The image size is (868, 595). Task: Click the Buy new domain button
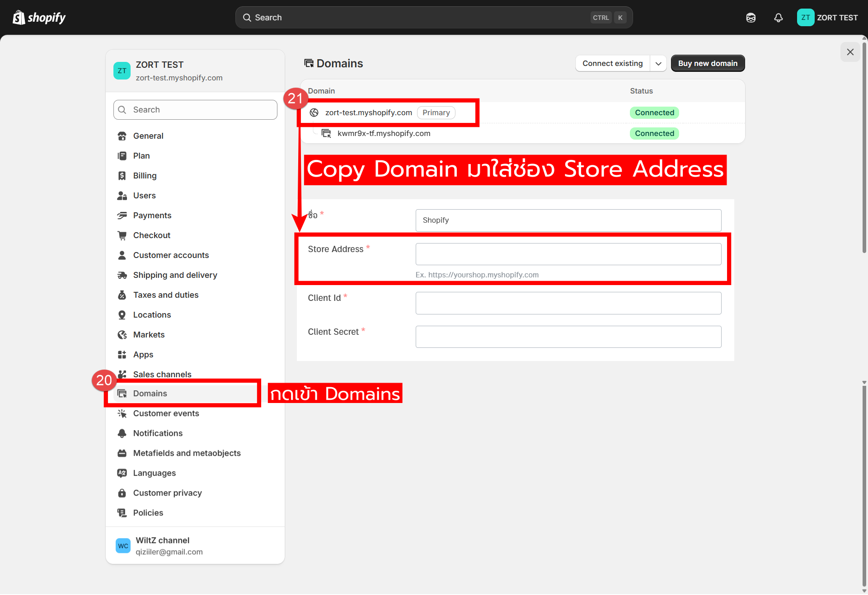point(707,64)
